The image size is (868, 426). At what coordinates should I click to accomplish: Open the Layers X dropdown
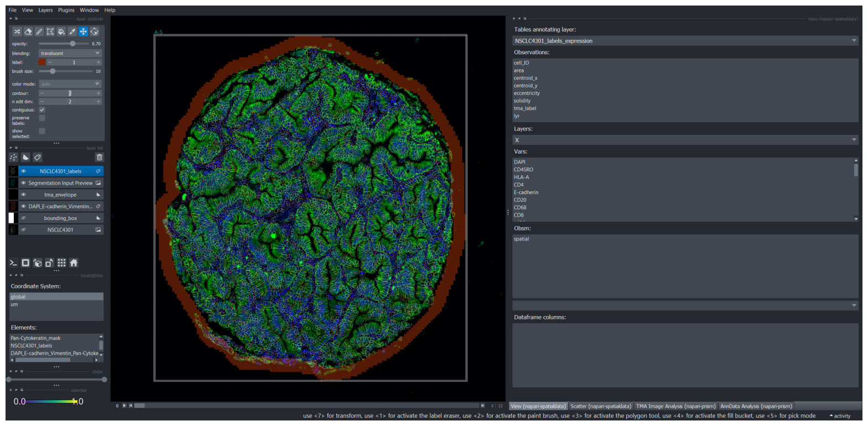pos(686,140)
